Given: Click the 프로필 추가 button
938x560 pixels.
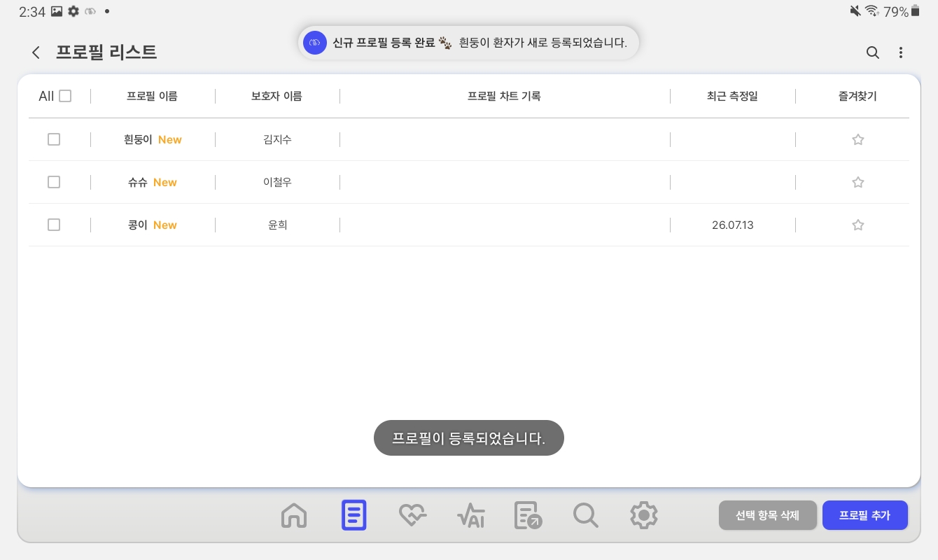Looking at the screenshot, I should point(865,515).
